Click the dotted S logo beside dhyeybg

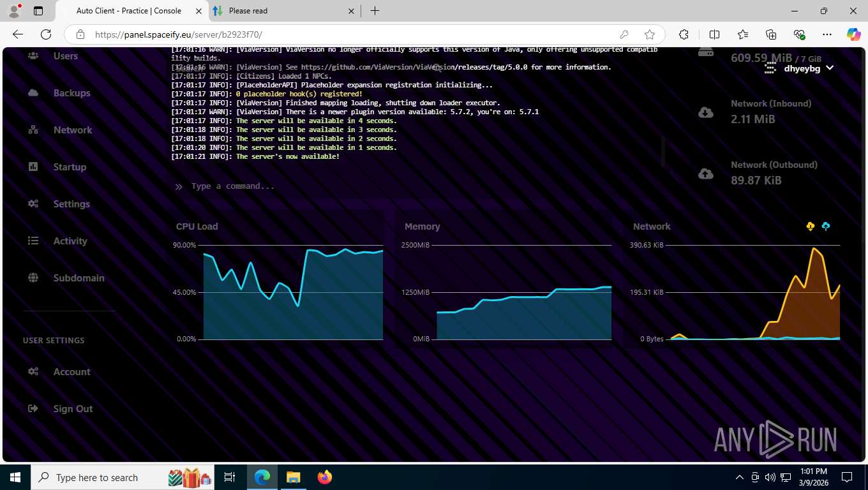tap(771, 68)
